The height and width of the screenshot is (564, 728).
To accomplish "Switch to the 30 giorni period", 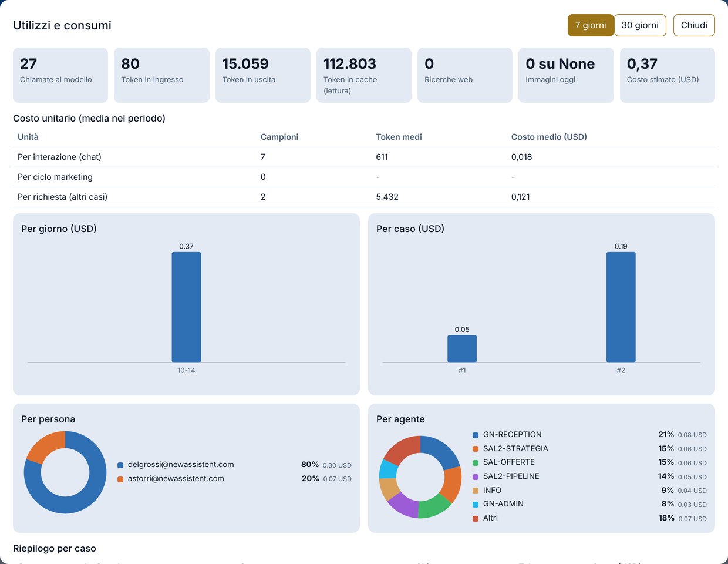I will click(640, 25).
